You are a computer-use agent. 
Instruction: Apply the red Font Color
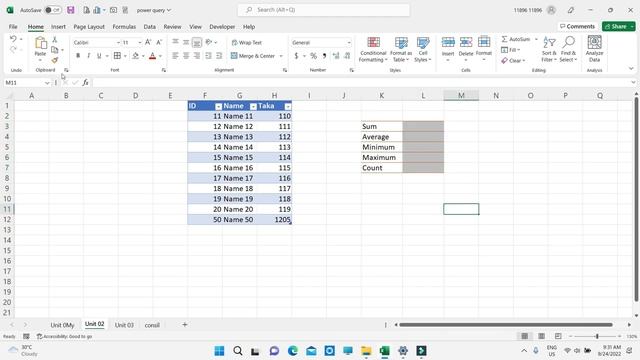[153, 56]
